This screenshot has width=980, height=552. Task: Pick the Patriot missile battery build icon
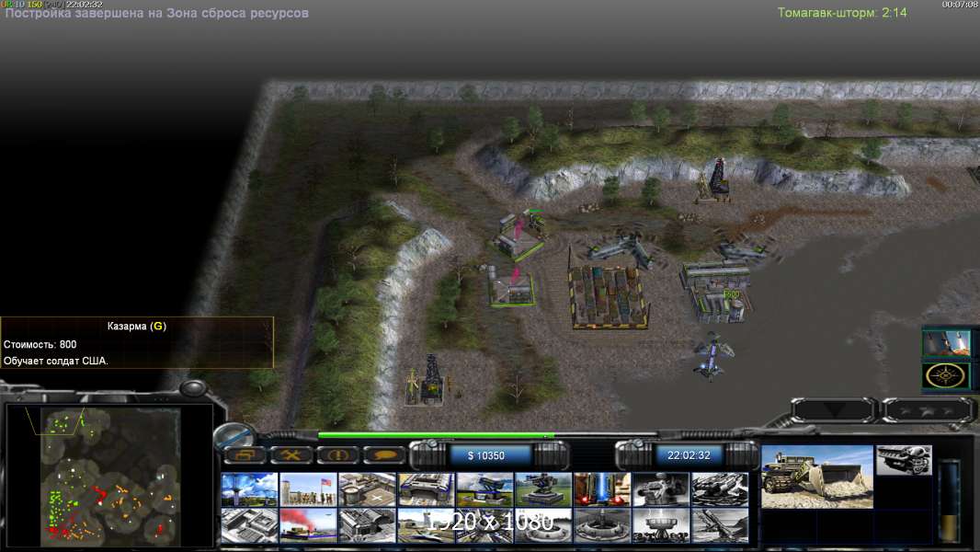coord(484,489)
